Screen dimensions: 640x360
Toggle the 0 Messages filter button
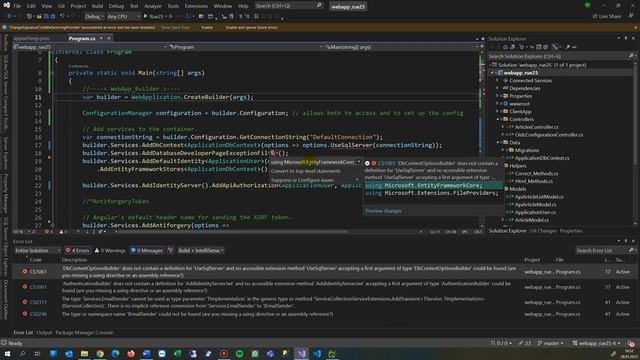point(147,250)
